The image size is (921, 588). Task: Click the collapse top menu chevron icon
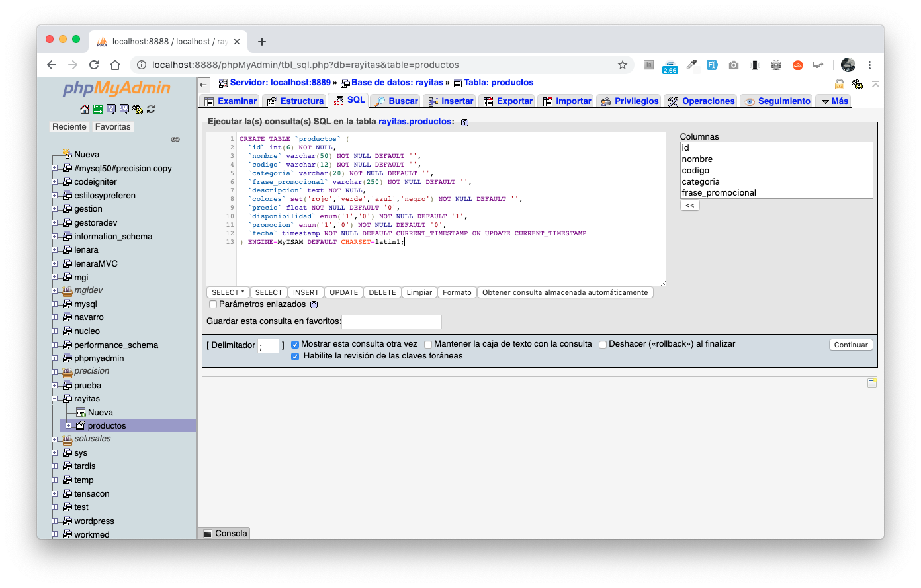[875, 84]
